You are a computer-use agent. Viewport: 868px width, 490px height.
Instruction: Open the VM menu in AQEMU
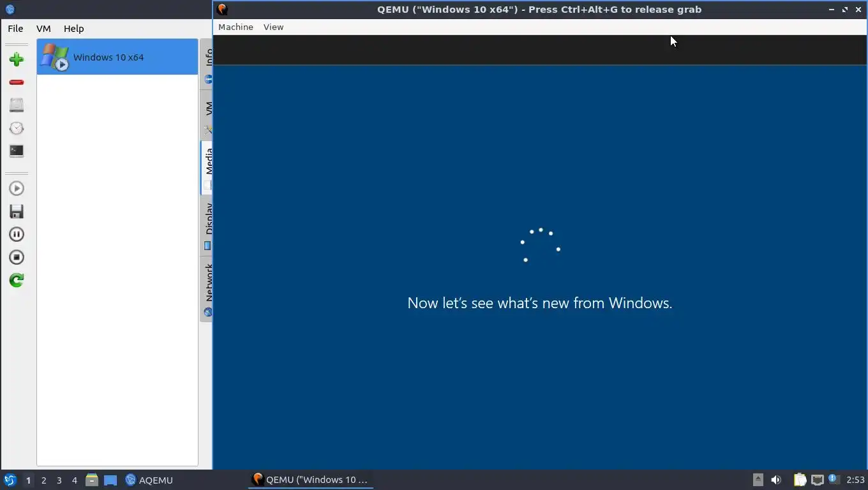(x=43, y=29)
